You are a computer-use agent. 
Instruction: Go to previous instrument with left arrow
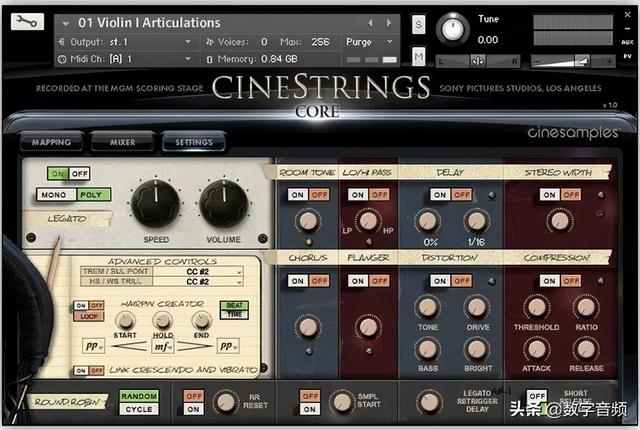(371, 23)
